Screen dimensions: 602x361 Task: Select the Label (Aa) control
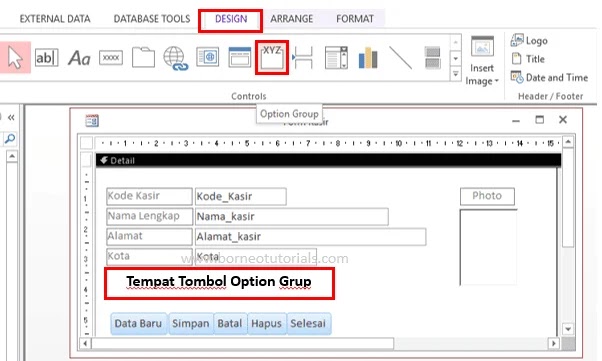pos(79,58)
